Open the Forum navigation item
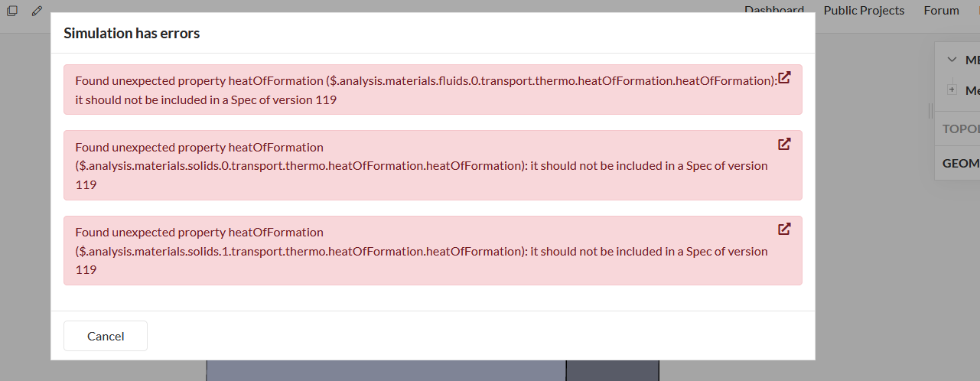This screenshot has width=980, height=381. (x=941, y=11)
